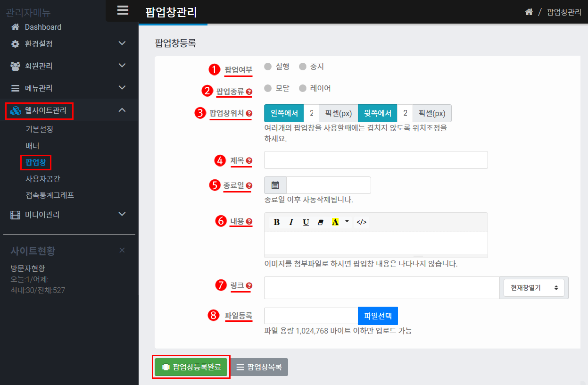The image size is (588, 385).
Task: Click the 팝업창등록완료 button
Action: tap(191, 367)
